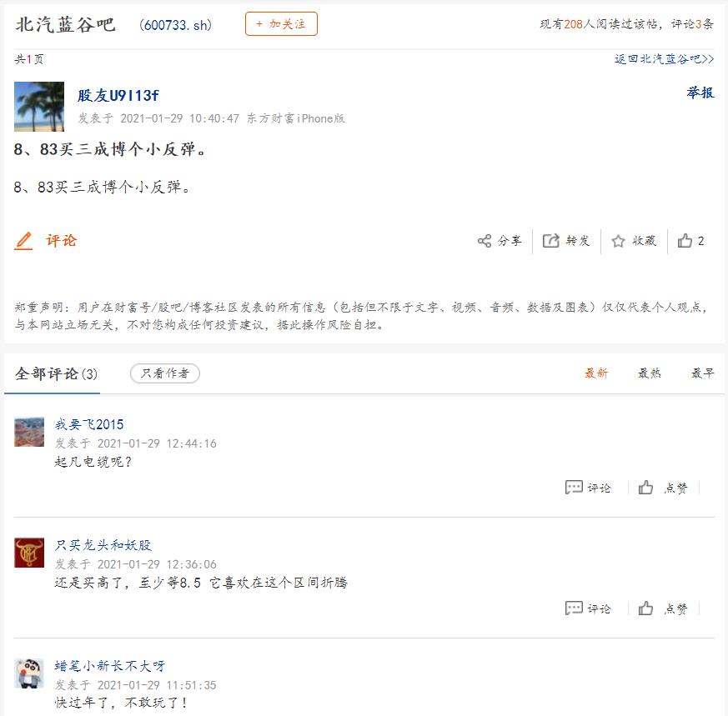Screen dimensions: 728x716
Task: Sort comments by 最早
Action: click(x=702, y=373)
